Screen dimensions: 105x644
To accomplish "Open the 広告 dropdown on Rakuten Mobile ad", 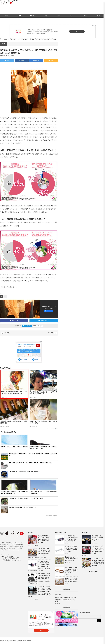I will [x=40, y=341].
